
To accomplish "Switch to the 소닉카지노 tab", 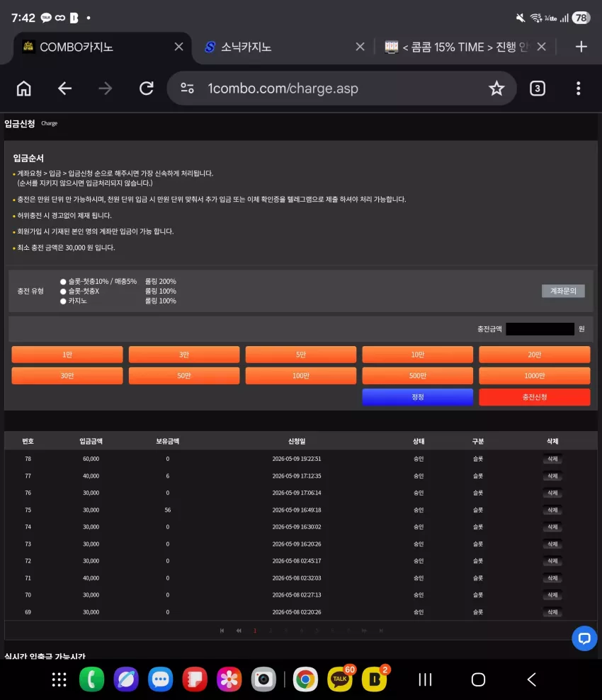I will point(283,47).
